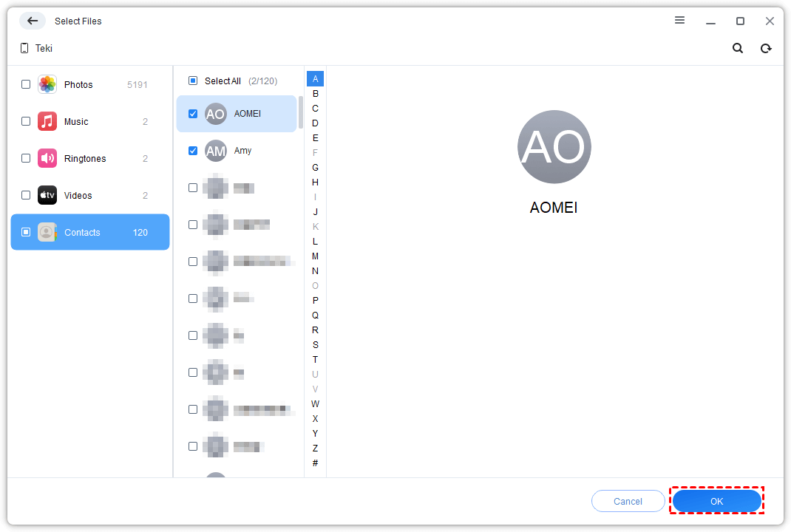This screenshot has width=791, height=532.
Task: Click the Photos app icon
Action: coord(47,84)
